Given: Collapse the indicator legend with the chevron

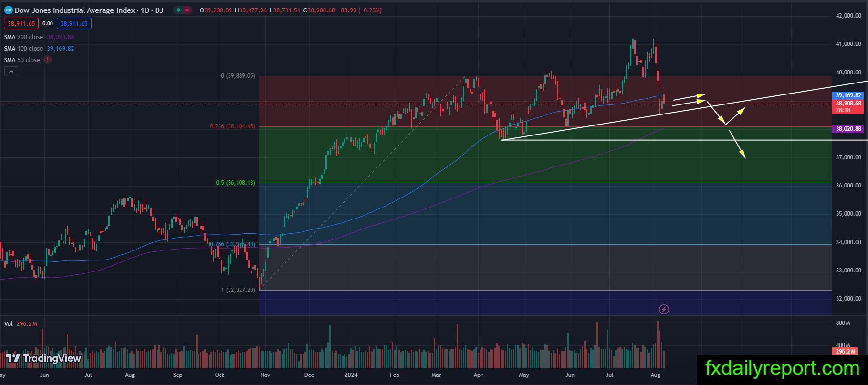Looking at the screenshot, I should point(11,72).
